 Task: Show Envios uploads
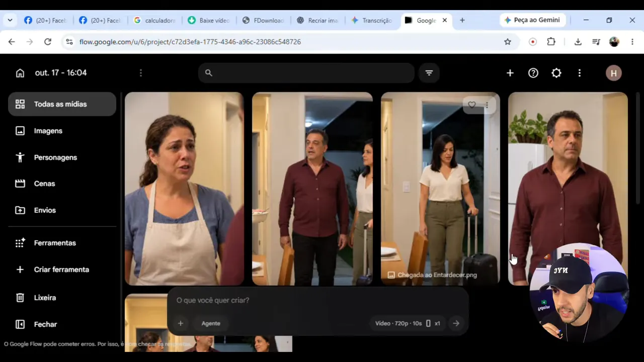[62, 210]
